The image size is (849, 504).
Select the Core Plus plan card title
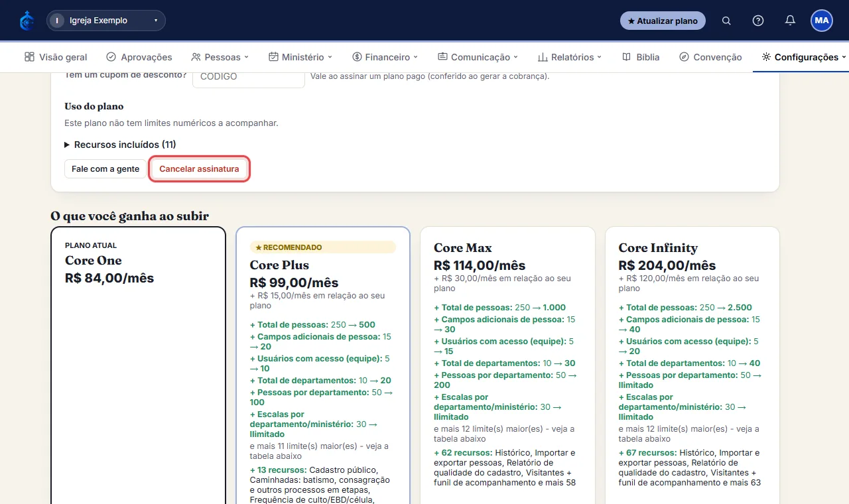click(x=279, y=265)
